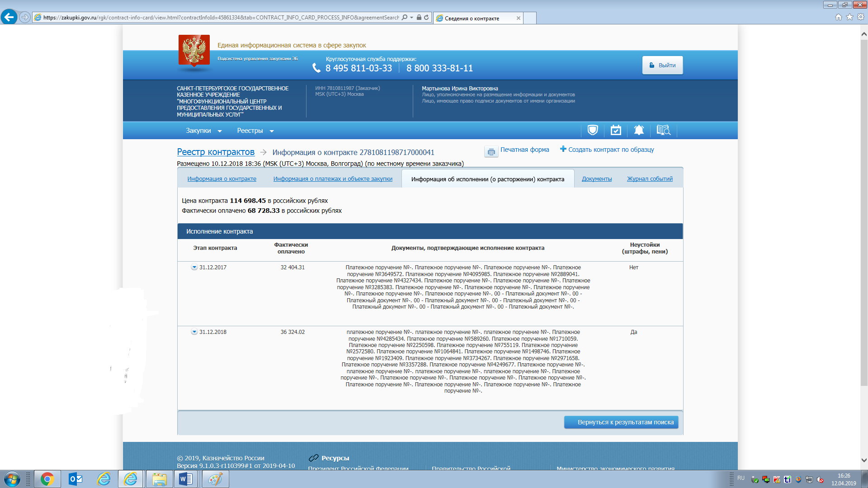Expand the 31.12.2018 contract stage row
Image resolution: width=868 pixels, height=488 pixels.
coord(194,332)
